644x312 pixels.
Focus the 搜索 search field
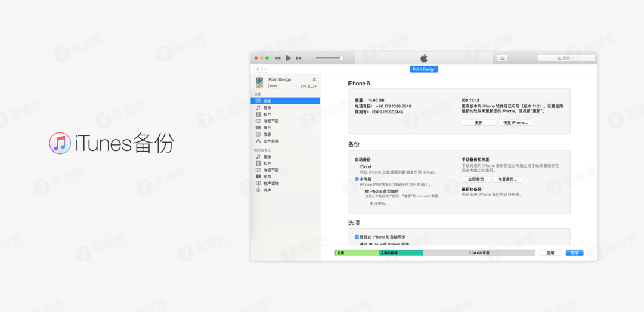click(566, 58)
